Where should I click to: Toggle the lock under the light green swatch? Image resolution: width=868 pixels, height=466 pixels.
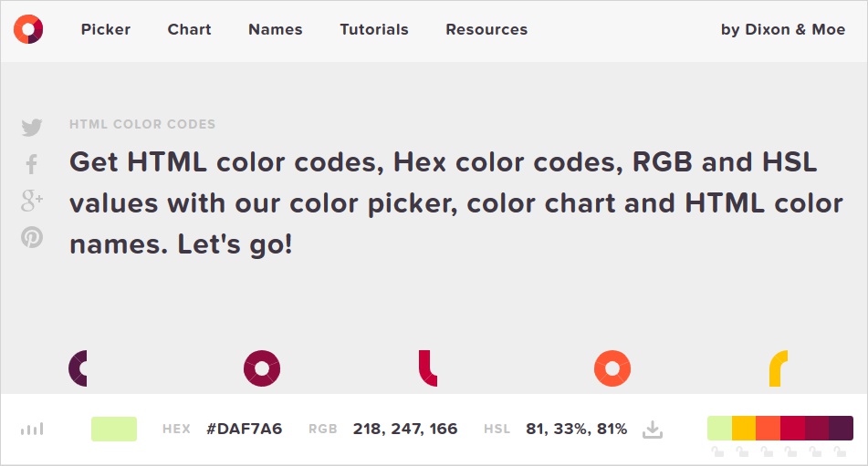(718, 452)
